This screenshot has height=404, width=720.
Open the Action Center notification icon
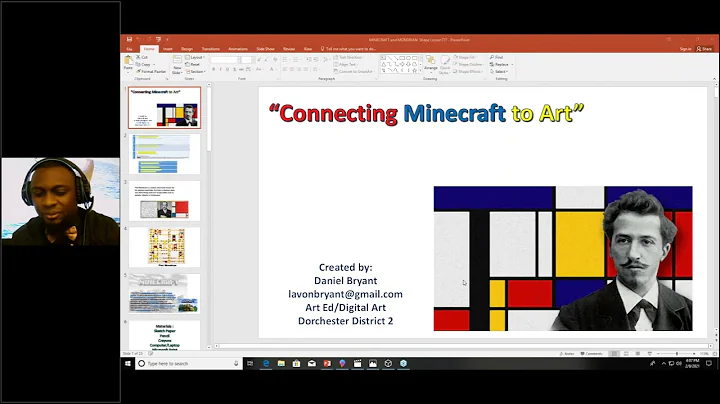click(709, 363)
